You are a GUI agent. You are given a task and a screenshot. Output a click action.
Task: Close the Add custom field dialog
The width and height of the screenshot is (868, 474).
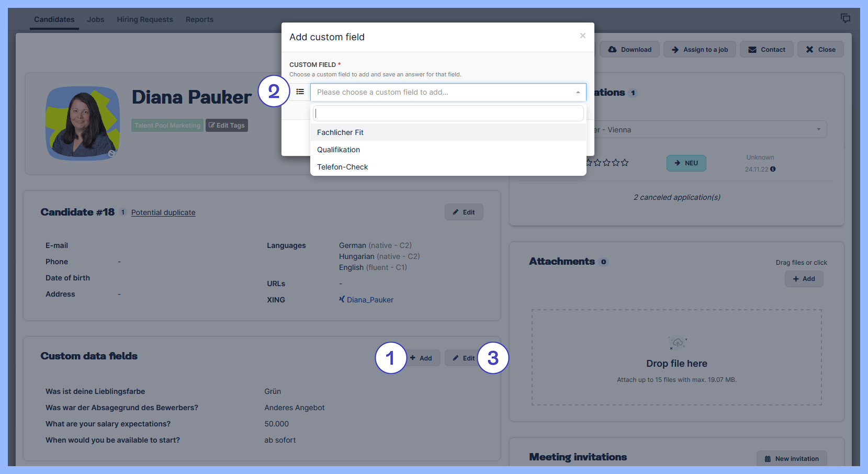[582, 36]
